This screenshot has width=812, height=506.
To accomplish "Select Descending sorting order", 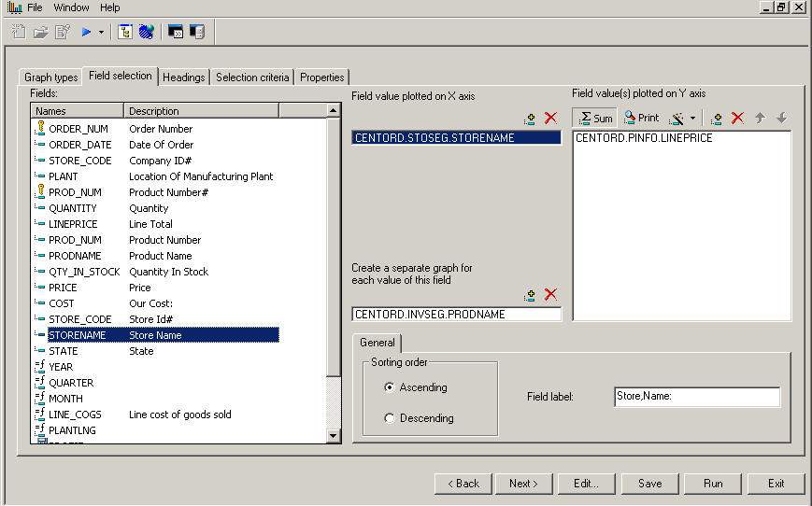I will coord(390,418).
